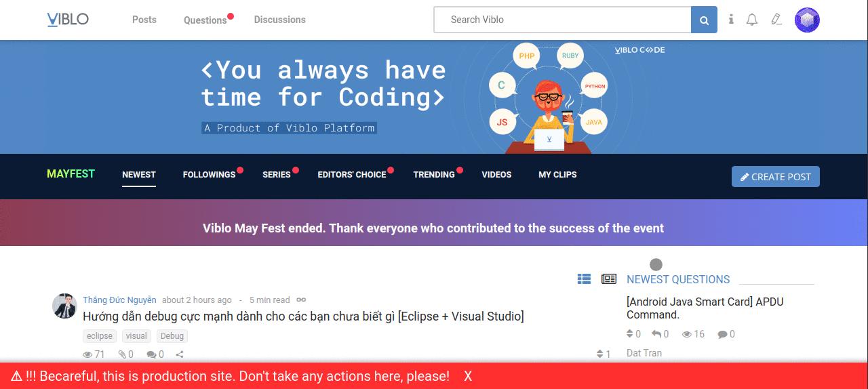Click the share icon under the debug post
The image size is (868, 389).
click(x=180, y=354)
